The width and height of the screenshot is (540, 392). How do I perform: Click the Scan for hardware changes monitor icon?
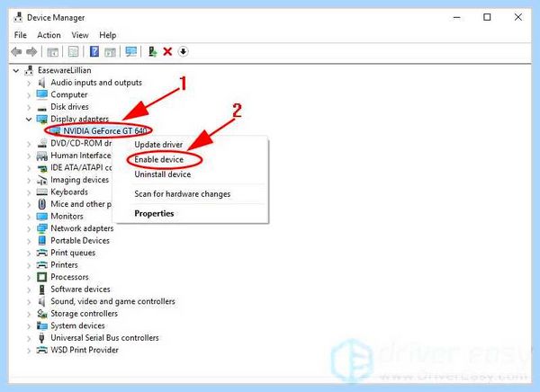tap(131, 51)
